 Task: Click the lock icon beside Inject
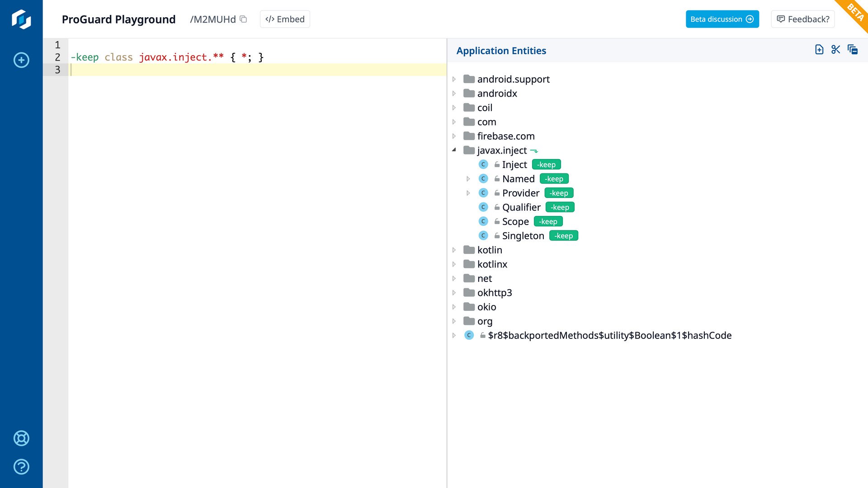(497, 164)
